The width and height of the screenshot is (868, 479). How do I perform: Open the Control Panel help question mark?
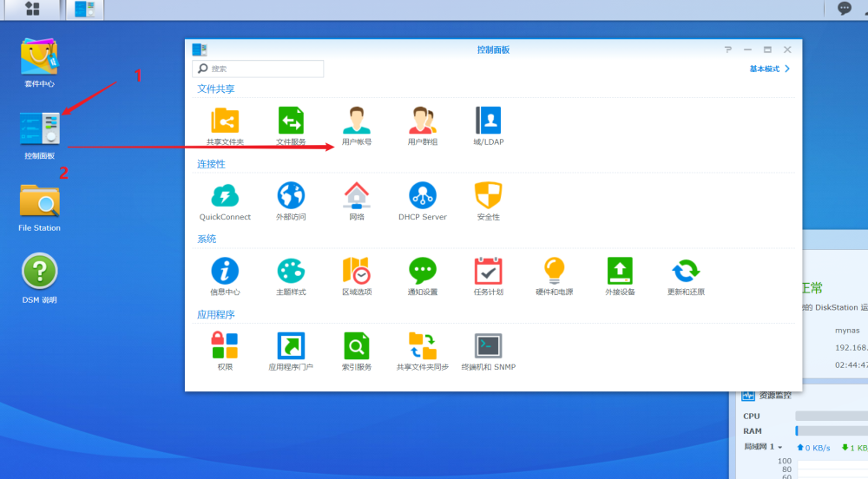(728, 49)
